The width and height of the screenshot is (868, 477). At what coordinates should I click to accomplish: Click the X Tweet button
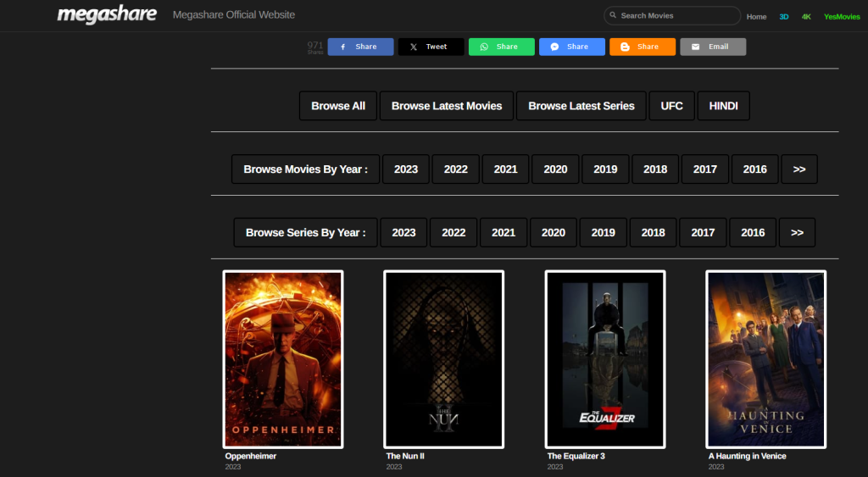pos(431,47)
